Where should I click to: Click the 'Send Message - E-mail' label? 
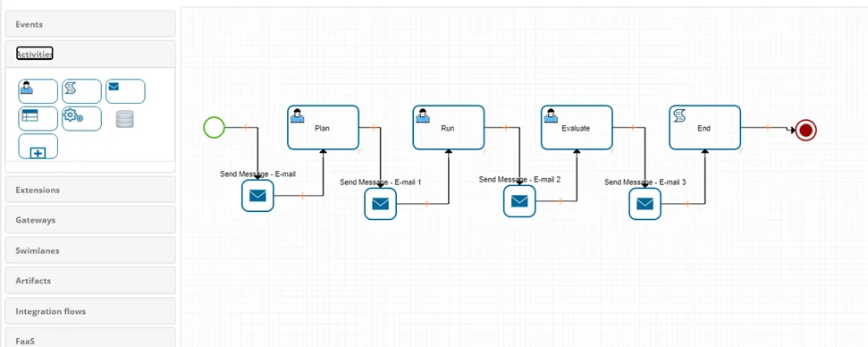(x=257, y=173)
